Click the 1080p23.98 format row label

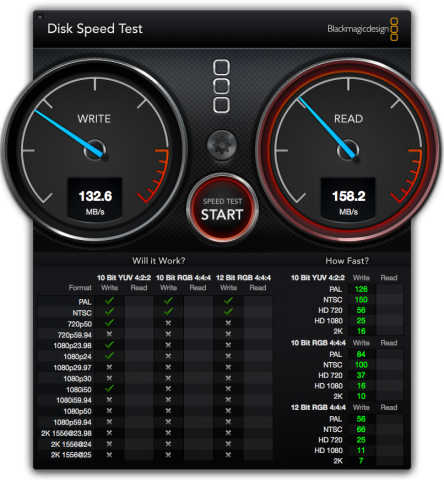pos(72,346)
